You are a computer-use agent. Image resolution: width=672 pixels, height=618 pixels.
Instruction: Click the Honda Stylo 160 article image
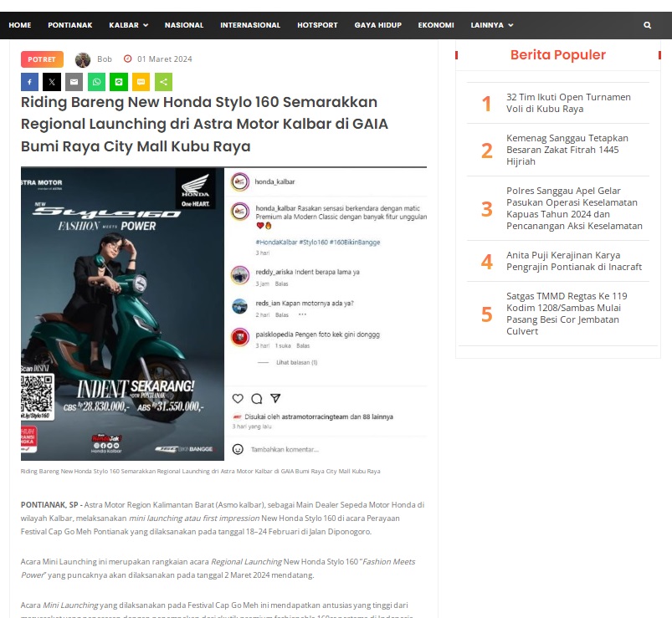[223, 314]
